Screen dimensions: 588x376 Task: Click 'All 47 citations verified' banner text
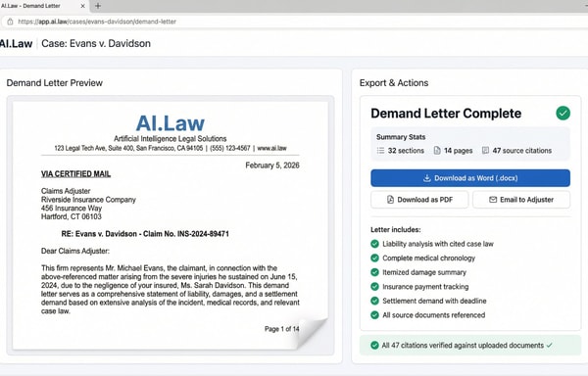point(463,346)
